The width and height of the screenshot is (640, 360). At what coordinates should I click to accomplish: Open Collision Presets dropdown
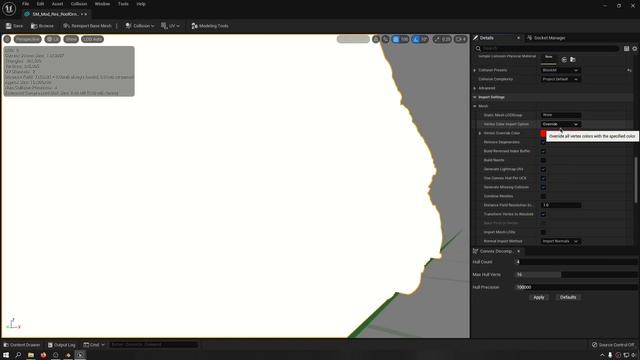(560, 70)
